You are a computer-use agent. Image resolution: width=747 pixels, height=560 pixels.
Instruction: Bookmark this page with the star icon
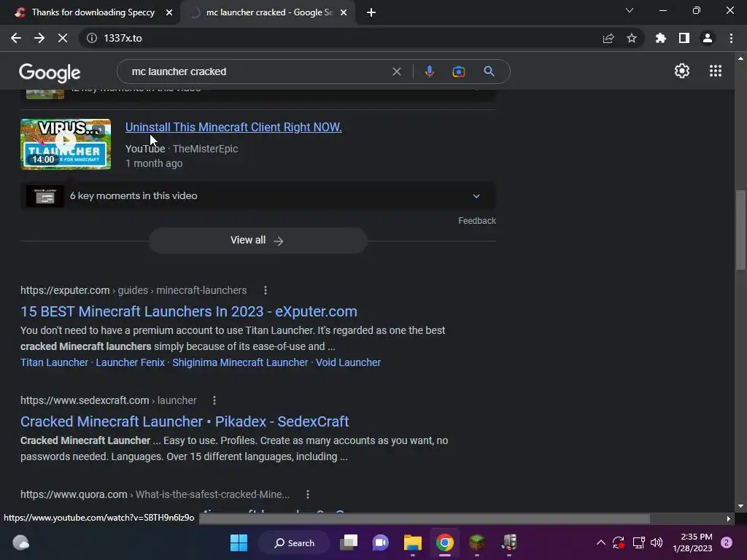(632, 38)
